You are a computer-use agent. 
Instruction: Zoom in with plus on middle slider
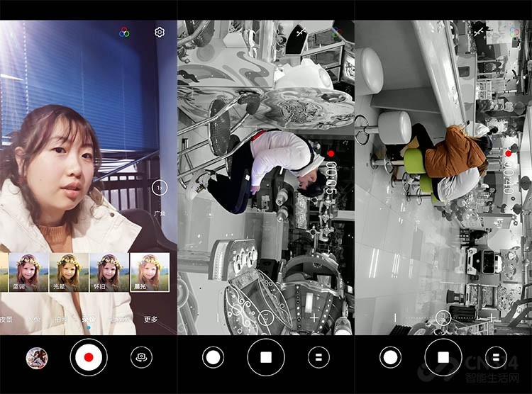point(314,317)
